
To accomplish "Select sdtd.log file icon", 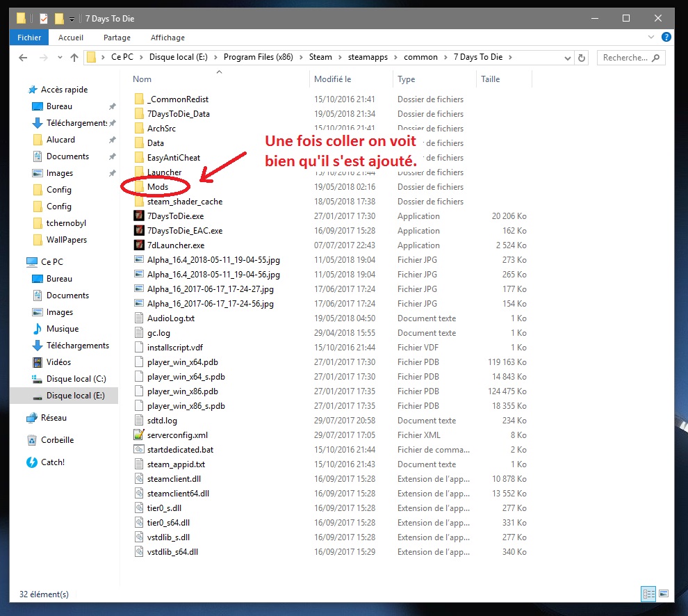I will (x=139, y=420).
